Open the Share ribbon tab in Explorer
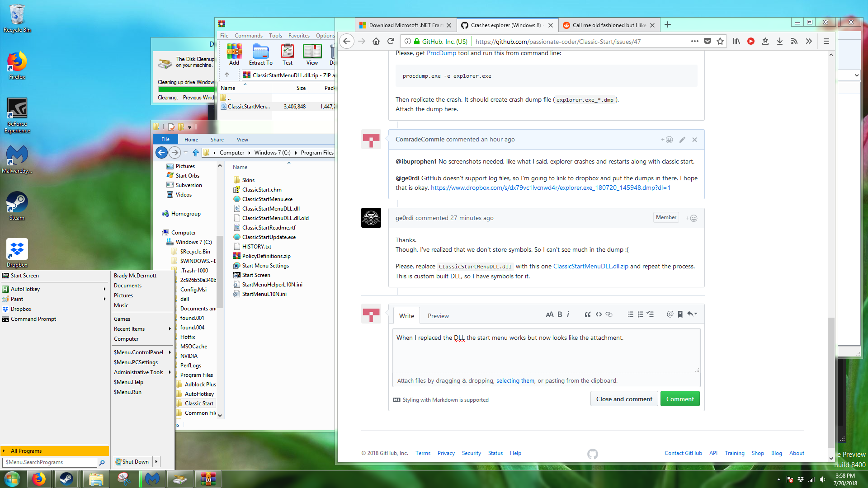Screen dimensions: 868x488 pyautogui.click(x=217, y=140)
